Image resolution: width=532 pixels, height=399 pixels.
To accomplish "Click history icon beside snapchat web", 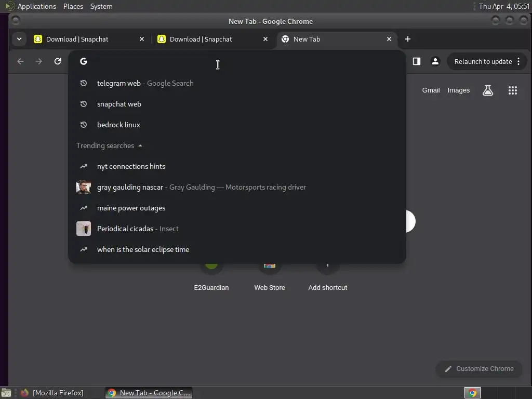I will tap(84, 104).
